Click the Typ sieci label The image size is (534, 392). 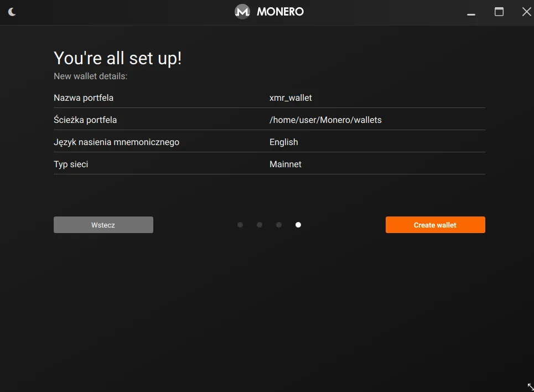point(71,164)
